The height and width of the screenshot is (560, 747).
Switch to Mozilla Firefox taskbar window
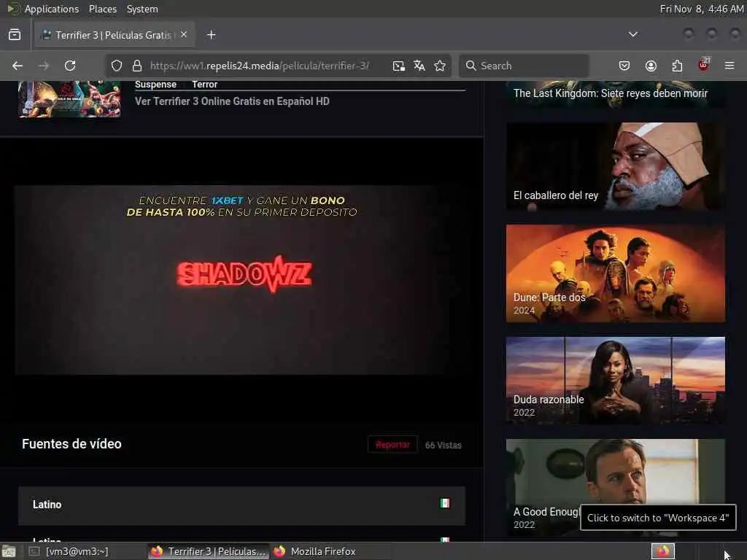pyautogui.click(x=330, y=551)
